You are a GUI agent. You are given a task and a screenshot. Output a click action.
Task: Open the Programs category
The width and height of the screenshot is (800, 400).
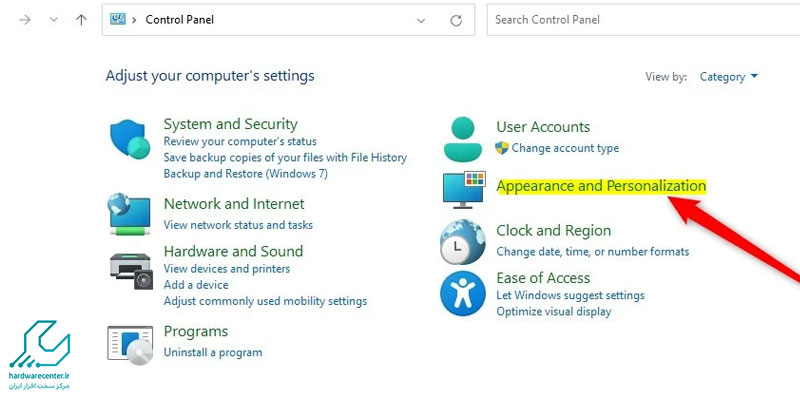[x=195, y=332]
